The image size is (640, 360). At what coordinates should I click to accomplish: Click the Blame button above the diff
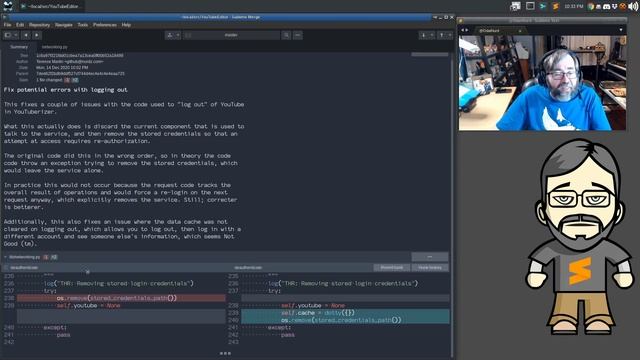point(392,268)
